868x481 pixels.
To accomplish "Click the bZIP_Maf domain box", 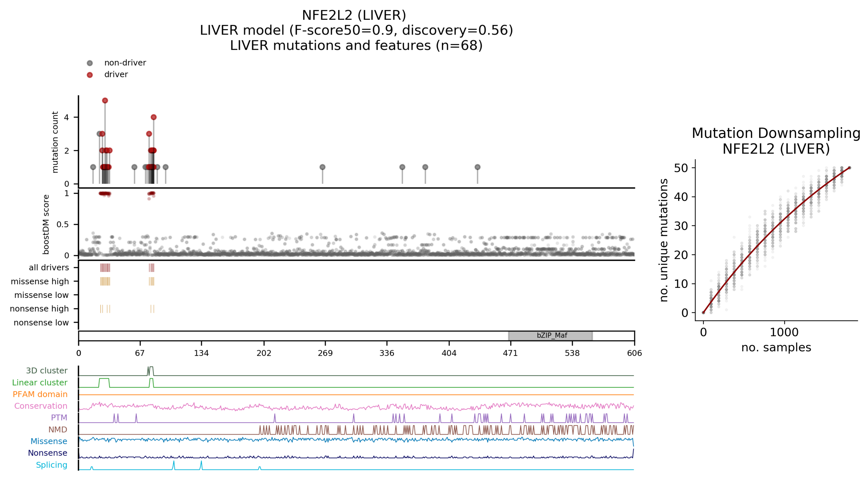I will 550,336.
